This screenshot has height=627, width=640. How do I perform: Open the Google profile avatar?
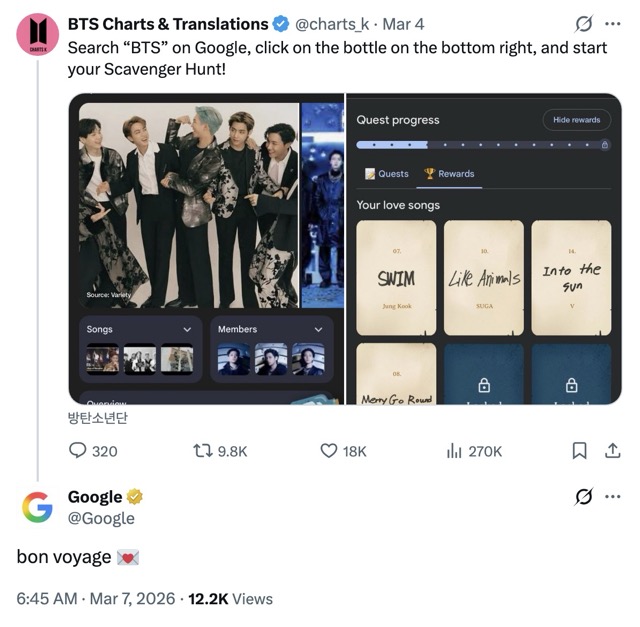click(37, 508)
